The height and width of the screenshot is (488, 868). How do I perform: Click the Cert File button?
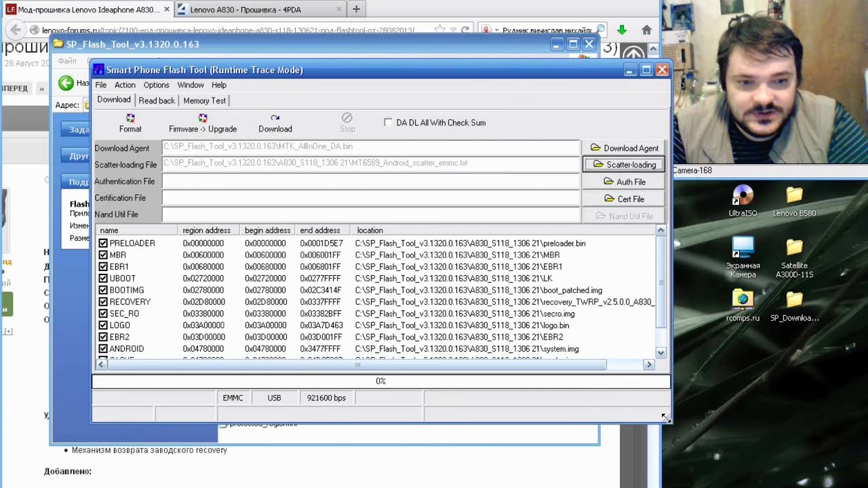[624, 199]
